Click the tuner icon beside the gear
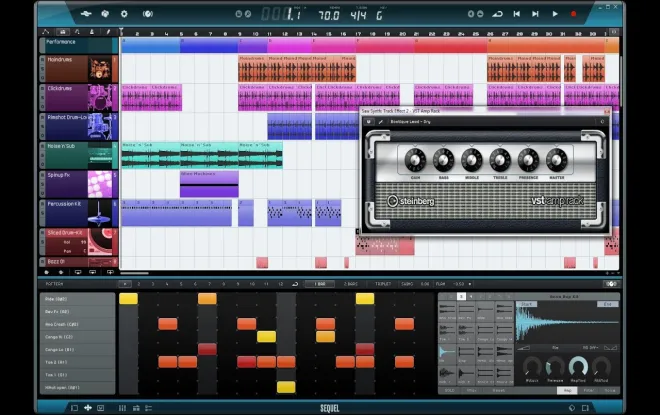Image resolution: width=660 pixels, height=415 pixels. [x=148, y=14]
